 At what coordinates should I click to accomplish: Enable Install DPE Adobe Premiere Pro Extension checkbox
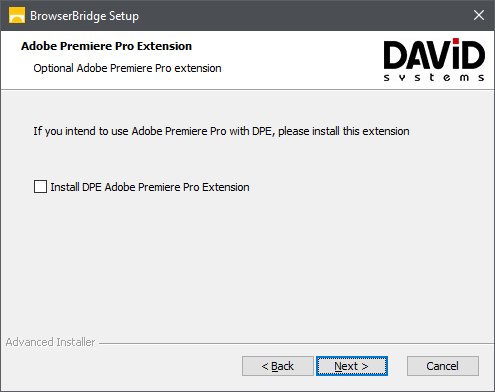pos(40,187)
